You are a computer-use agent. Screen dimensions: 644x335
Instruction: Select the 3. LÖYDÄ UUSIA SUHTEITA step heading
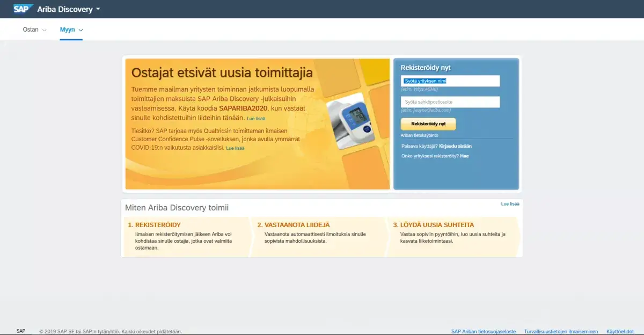[433, 225]
